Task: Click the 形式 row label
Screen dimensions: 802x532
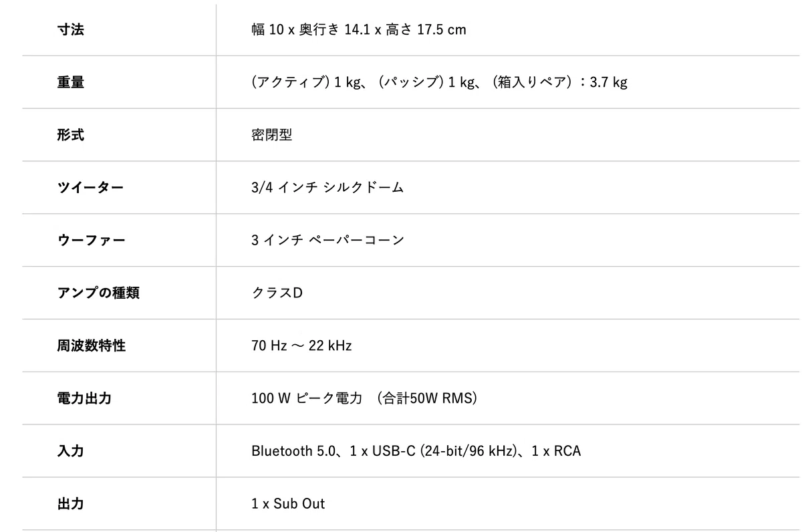Action: point(71,135)
